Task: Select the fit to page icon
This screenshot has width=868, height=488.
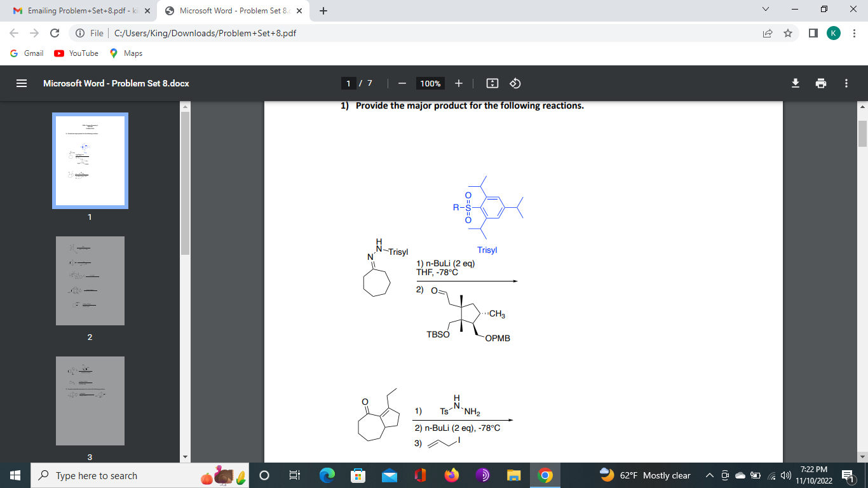Action: (x=492, y=83)
